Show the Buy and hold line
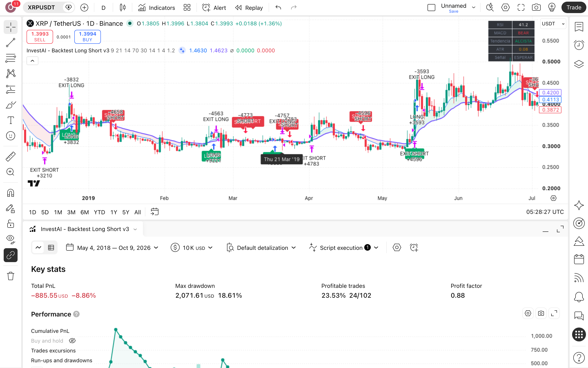The image size is (588, 368). (x=72, y=341)
